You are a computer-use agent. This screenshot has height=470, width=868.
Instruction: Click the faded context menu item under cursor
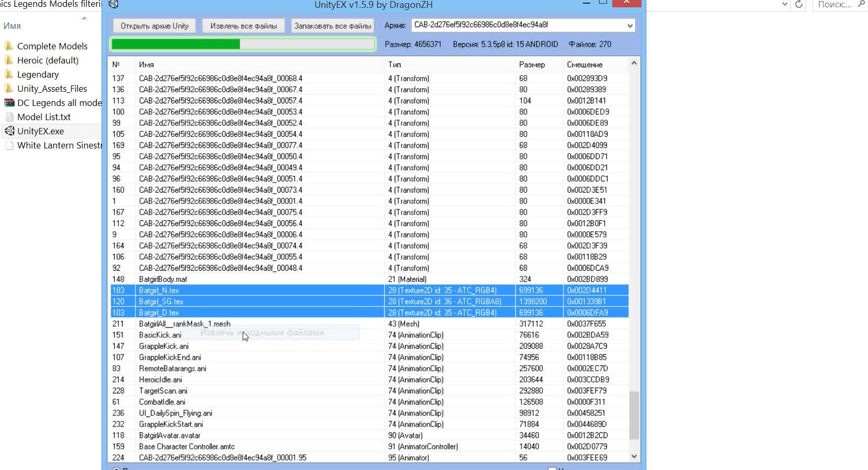pos(262,333)
